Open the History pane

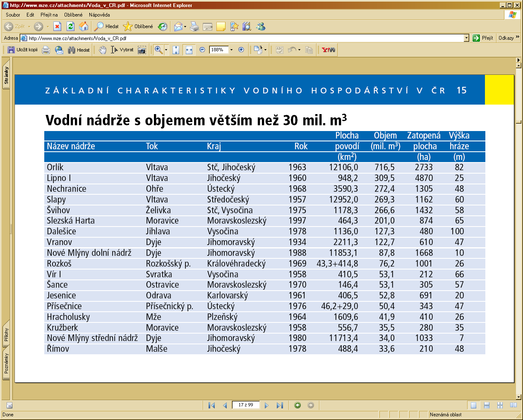pos(163,26)
